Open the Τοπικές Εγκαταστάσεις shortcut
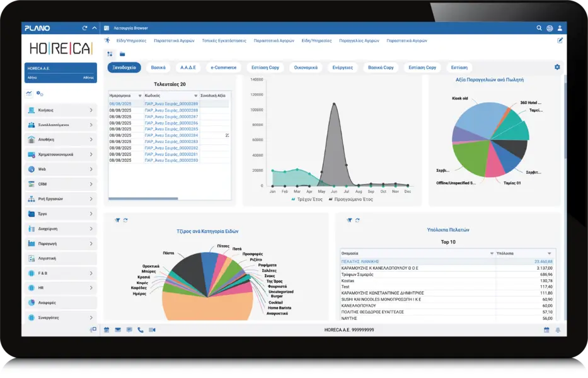The height and width of the screenshot is (378, 588). point(224,40)
